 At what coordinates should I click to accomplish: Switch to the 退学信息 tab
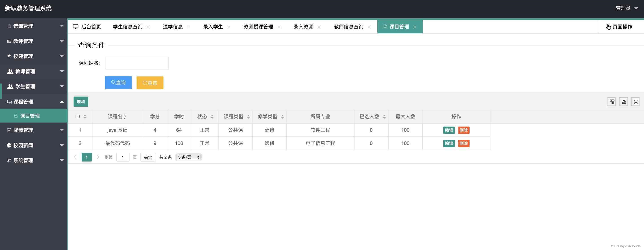[173, 27]
